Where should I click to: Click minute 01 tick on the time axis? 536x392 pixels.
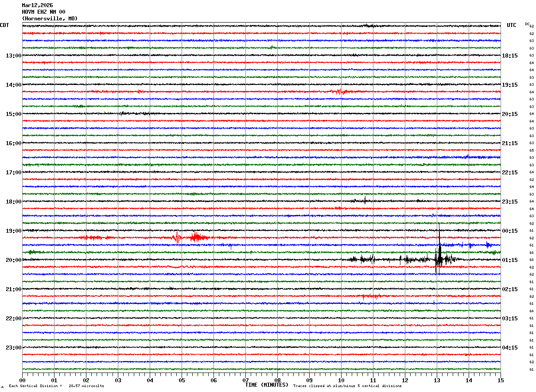pos(54,380)
